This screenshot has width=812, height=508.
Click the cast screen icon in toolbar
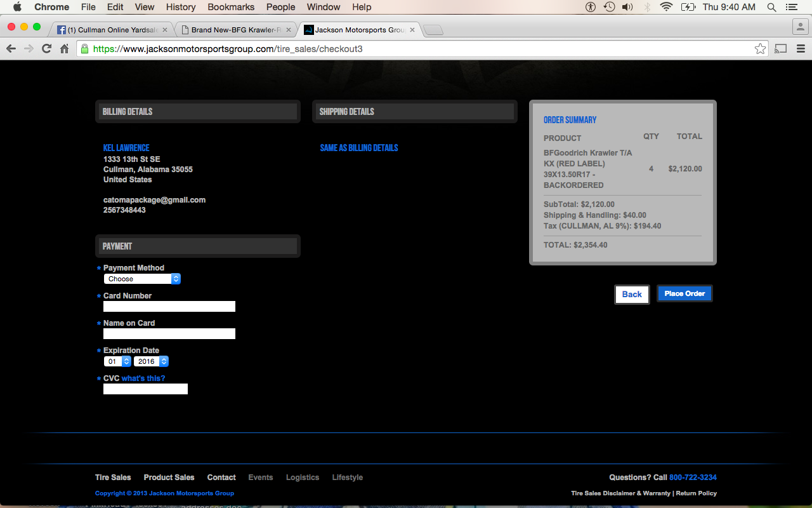click(x=781, y=49)
